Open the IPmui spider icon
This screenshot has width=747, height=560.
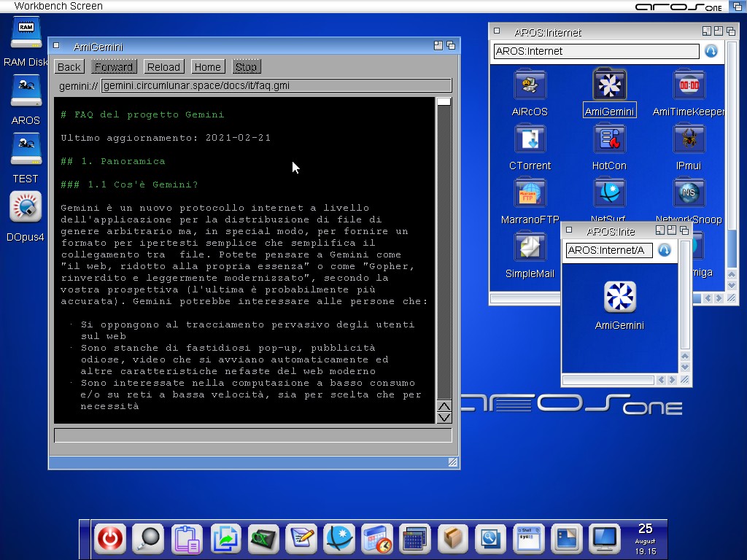[x=688, y=140]
